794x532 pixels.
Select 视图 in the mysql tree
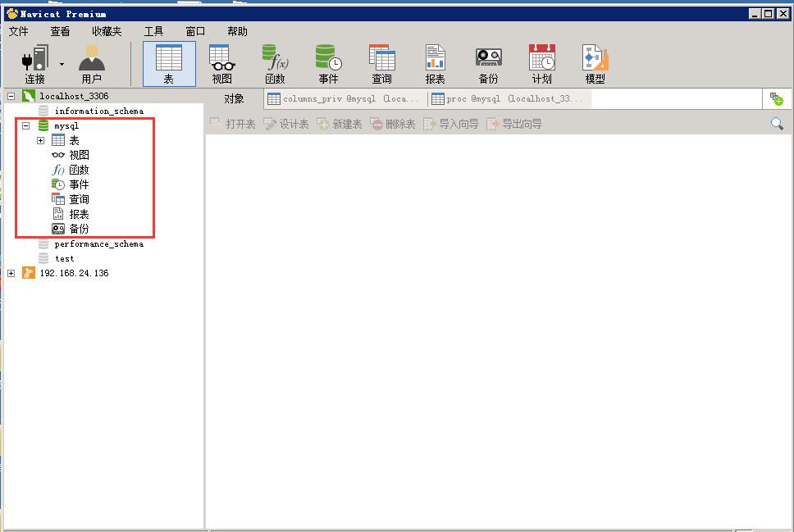pyautogui.click(x=79, y=155)
